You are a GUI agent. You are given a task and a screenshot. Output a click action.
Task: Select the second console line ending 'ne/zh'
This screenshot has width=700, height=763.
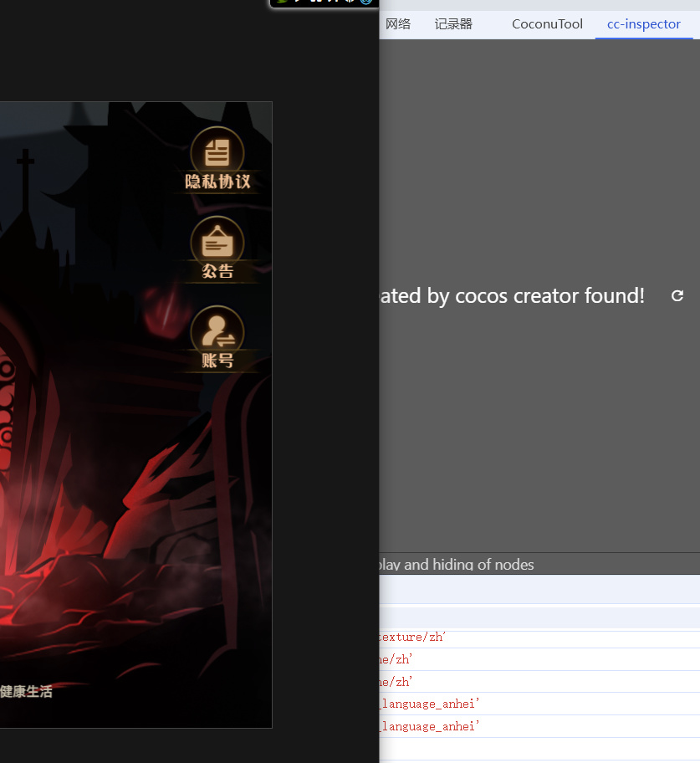click(x=539, y=682)
